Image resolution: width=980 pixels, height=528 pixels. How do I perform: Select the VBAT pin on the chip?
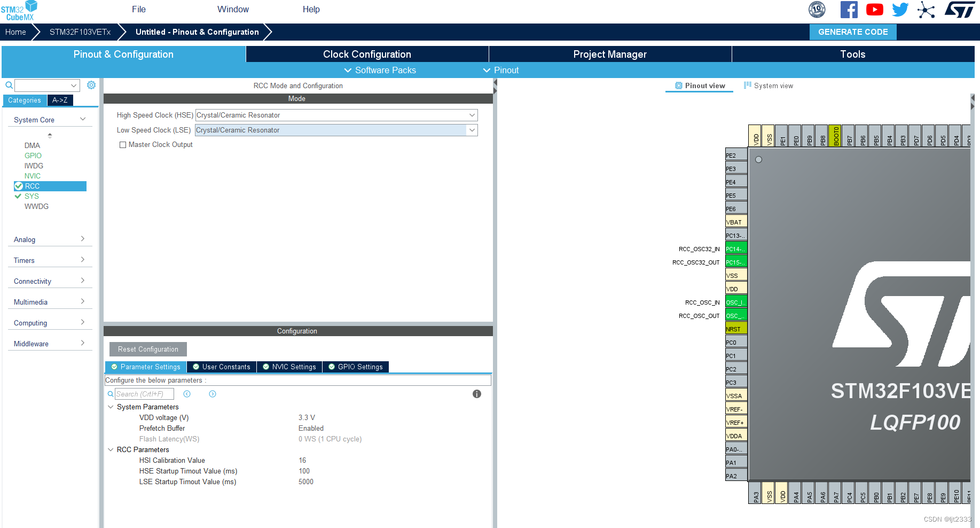(736, 222)
